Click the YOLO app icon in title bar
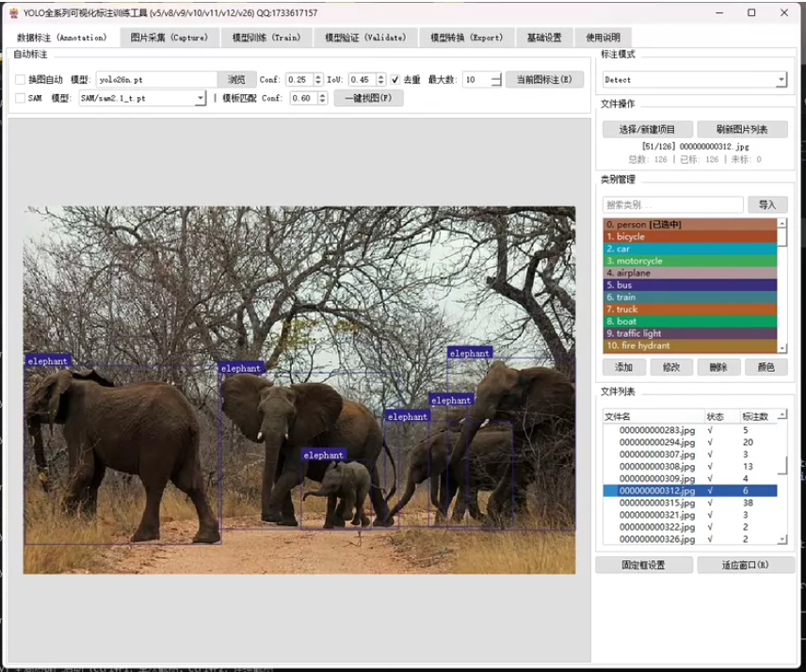 click(x=14, y=13)
